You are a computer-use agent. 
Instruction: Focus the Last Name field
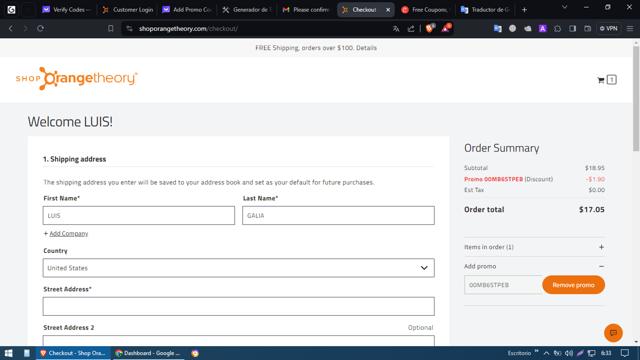pos(338,215)
